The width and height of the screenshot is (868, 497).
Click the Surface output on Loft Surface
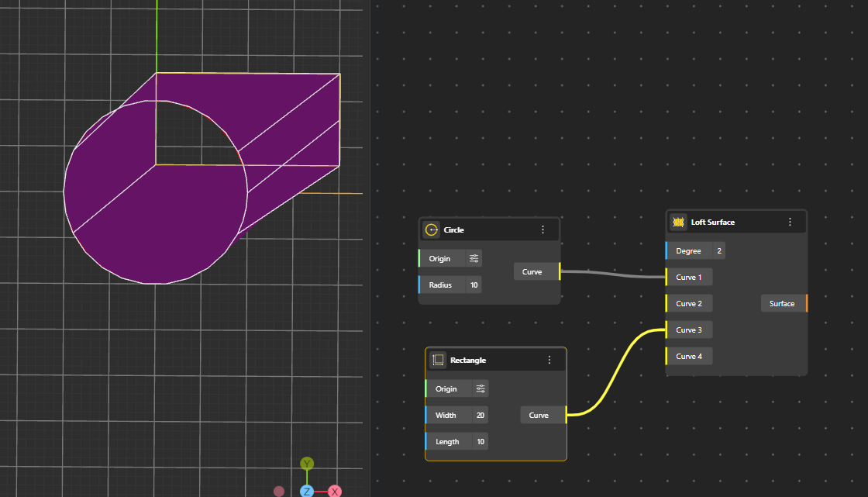[x=784, y=304]
